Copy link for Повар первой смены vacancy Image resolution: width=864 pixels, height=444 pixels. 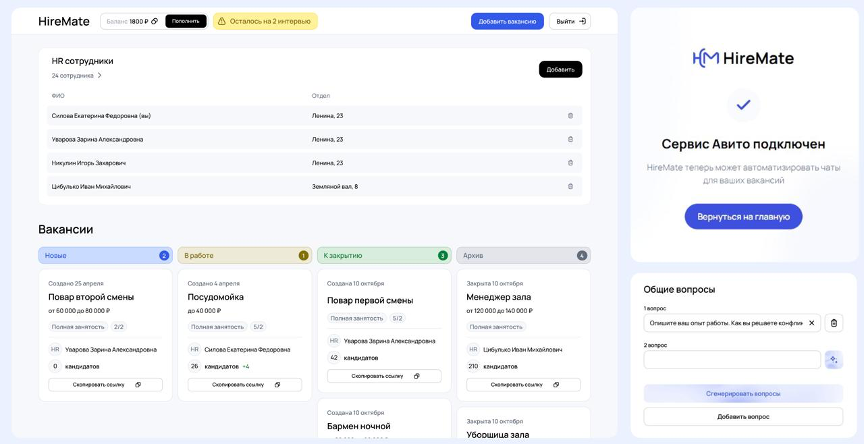(384, 376)
